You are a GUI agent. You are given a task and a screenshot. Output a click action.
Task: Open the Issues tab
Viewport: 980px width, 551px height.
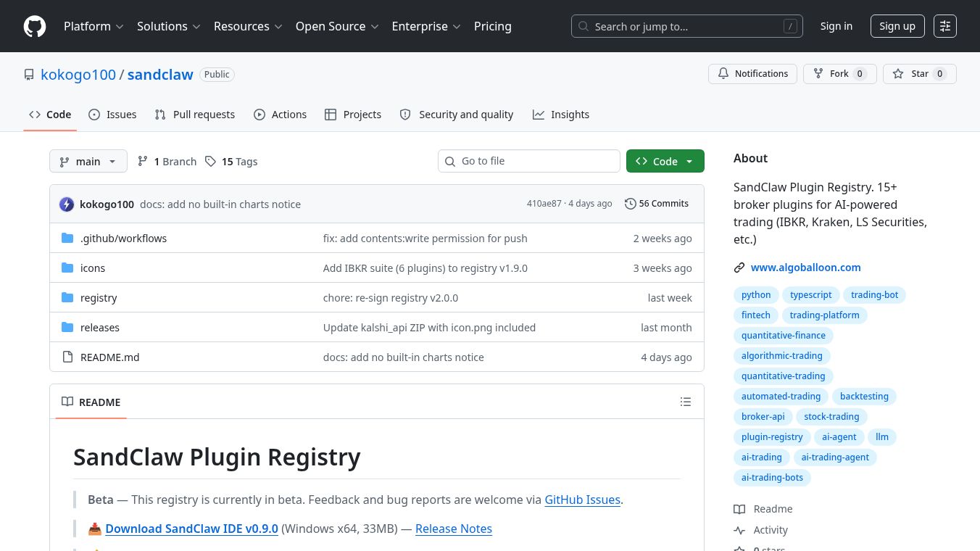pyautogui.click(x=112, y=115)
